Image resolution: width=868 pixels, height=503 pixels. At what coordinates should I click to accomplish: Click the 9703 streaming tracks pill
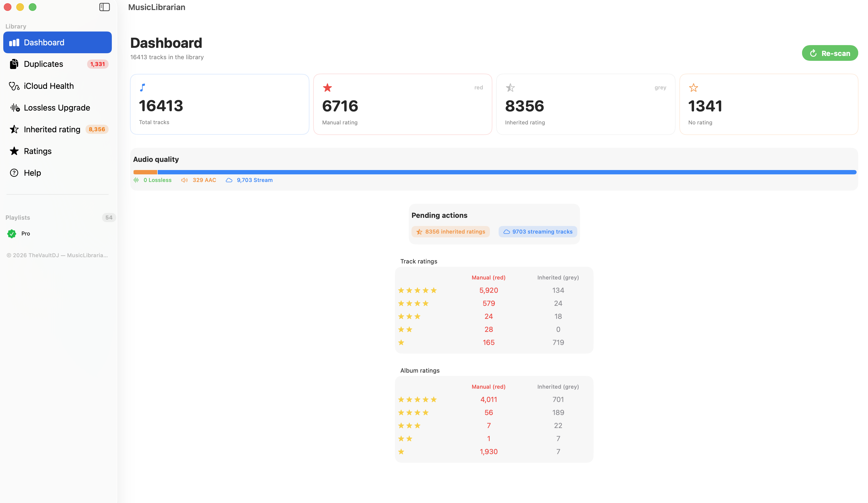pos(537,232)
